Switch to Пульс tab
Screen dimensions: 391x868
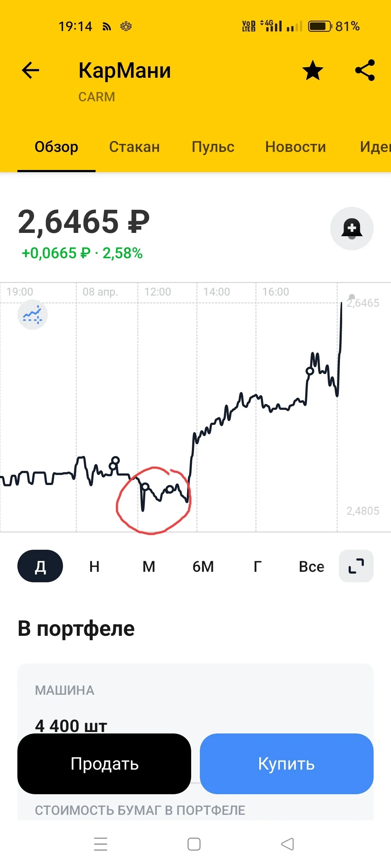coord(213,147)
